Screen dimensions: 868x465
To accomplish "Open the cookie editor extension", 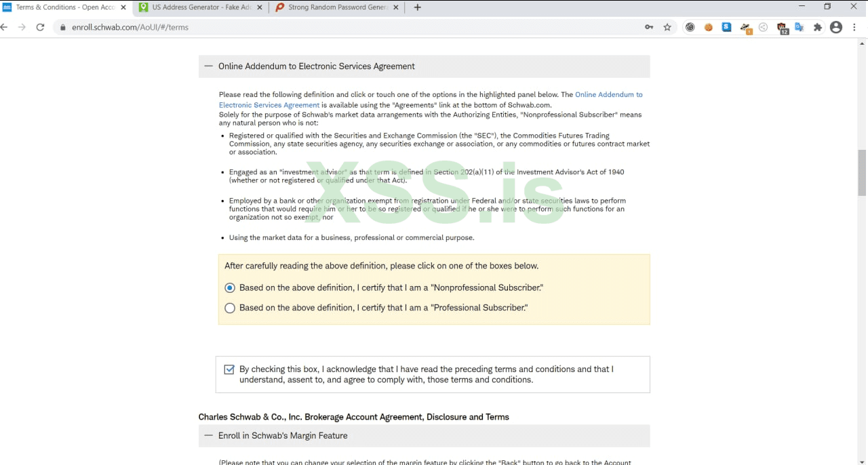I will [709, 27].
